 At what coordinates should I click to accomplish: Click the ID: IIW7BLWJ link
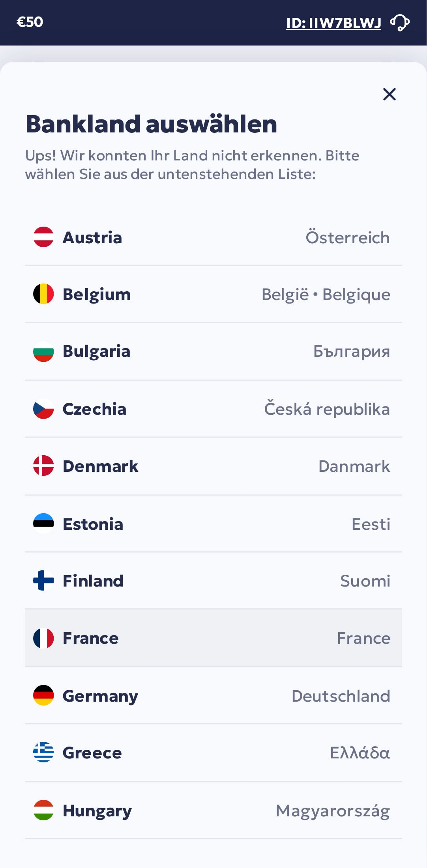[333, 23]
